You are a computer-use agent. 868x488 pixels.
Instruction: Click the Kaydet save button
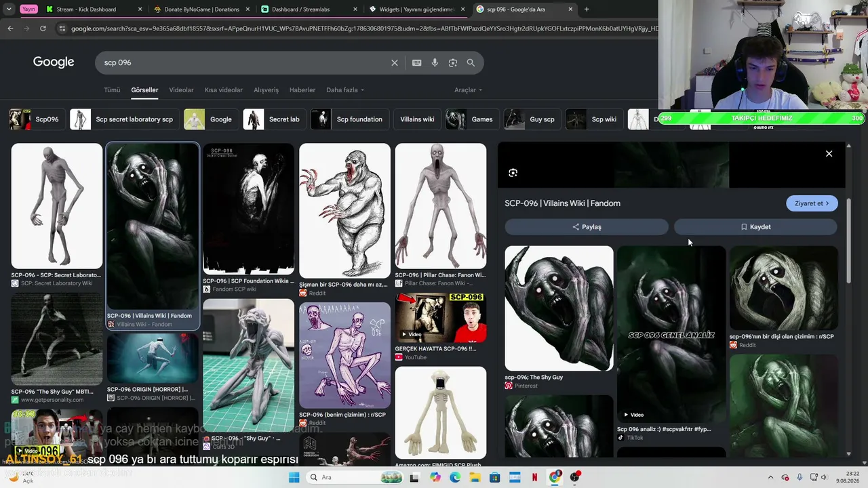[755, 227]
